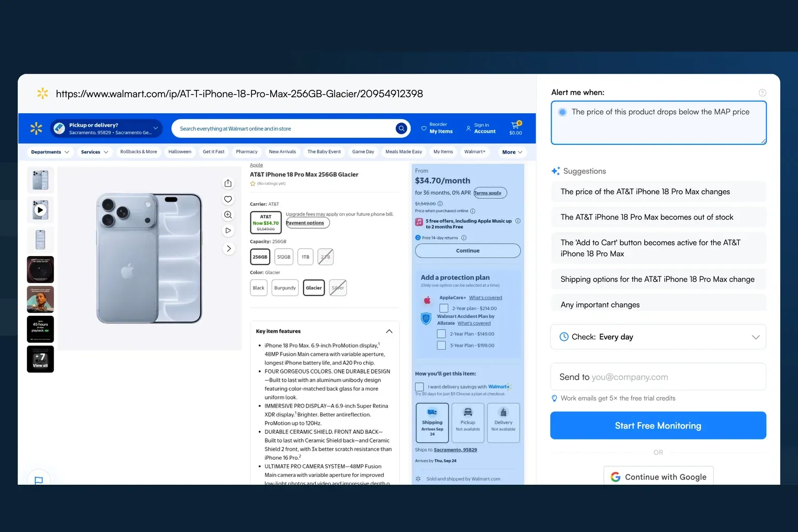Check delivery savings with Walmart+ box
Viewport: 798px width, 532px height.
tap(419, 387)
